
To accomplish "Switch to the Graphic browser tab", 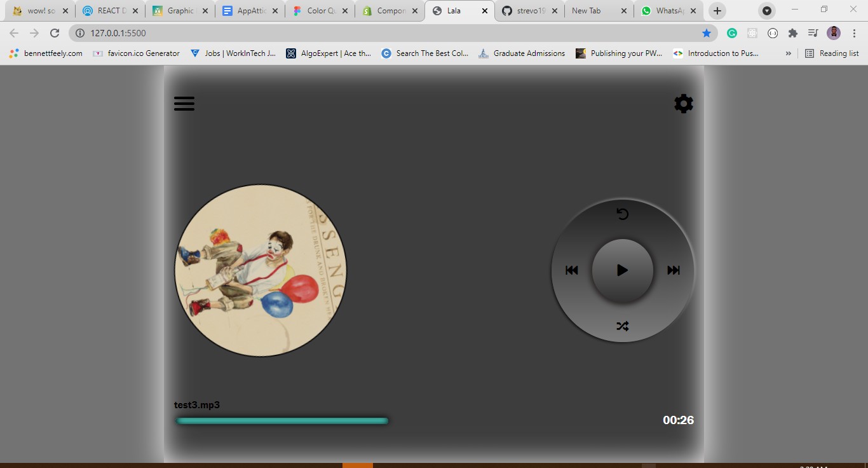I will [x=180, y=11].
